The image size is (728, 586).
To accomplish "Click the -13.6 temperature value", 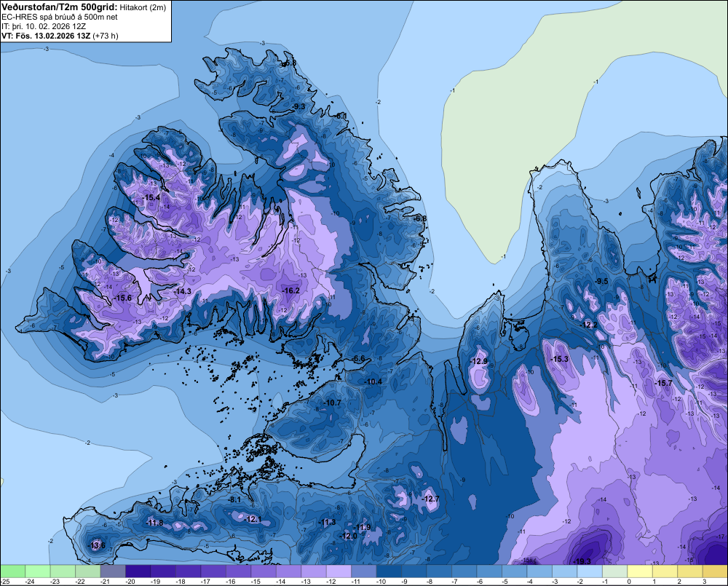I will click(x=97, y=545).
